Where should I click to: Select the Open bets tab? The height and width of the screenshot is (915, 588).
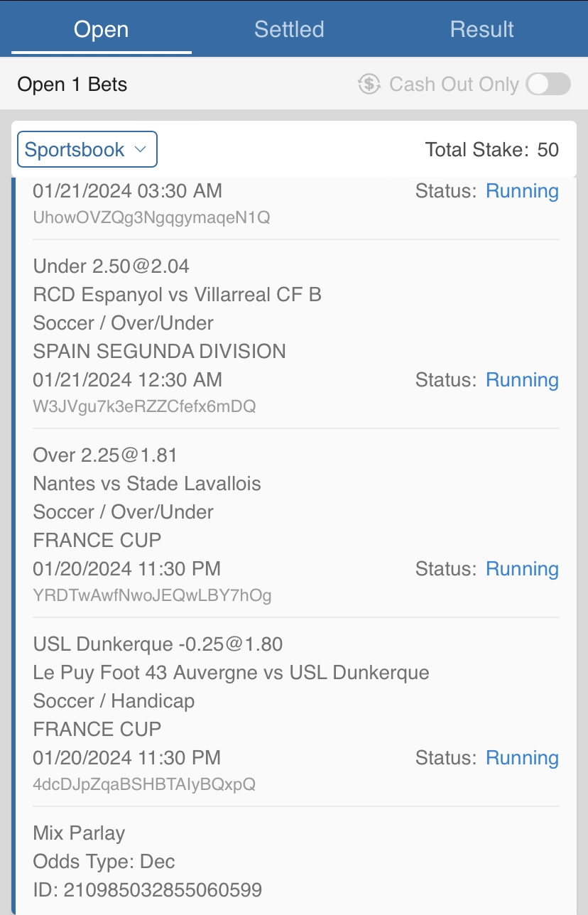click(101, 29)
